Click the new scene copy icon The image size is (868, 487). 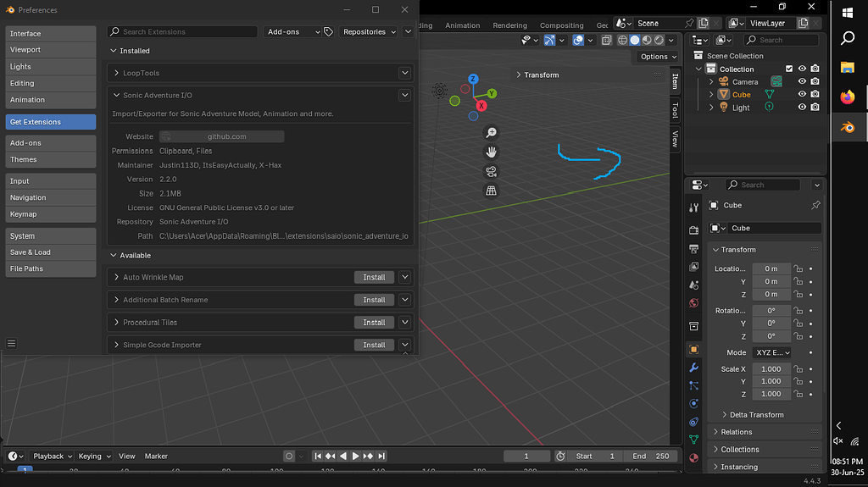(x=704, y=23)
